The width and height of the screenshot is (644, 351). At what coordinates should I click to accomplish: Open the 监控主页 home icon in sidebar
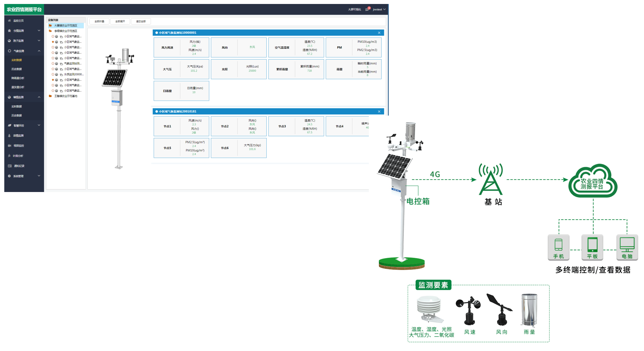point(9,21)
